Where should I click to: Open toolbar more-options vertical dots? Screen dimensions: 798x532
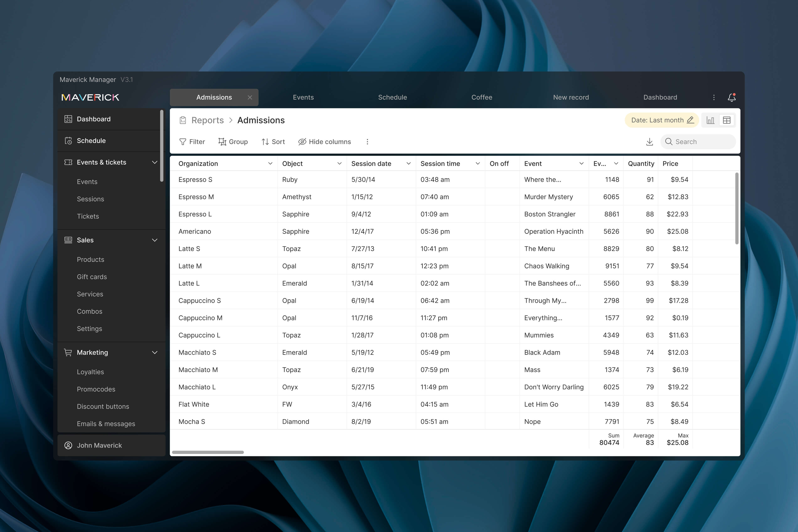(x=367, y=142)
